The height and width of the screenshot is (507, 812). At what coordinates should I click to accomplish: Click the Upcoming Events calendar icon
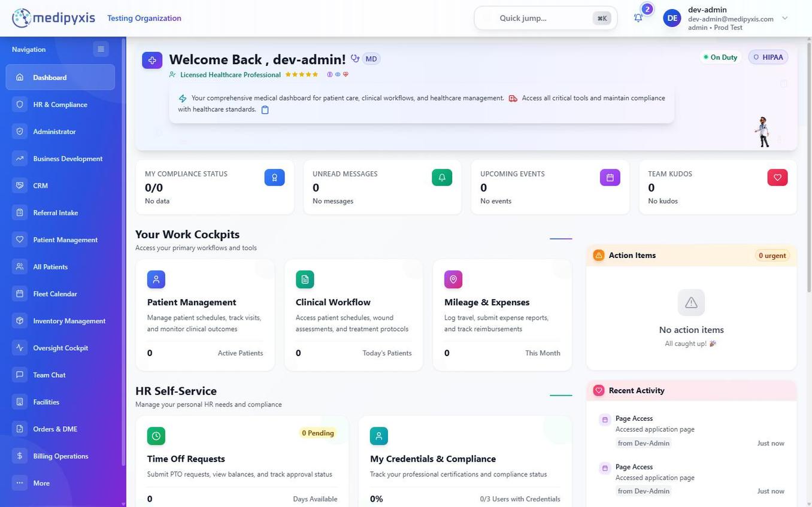[x=610, y=177]
